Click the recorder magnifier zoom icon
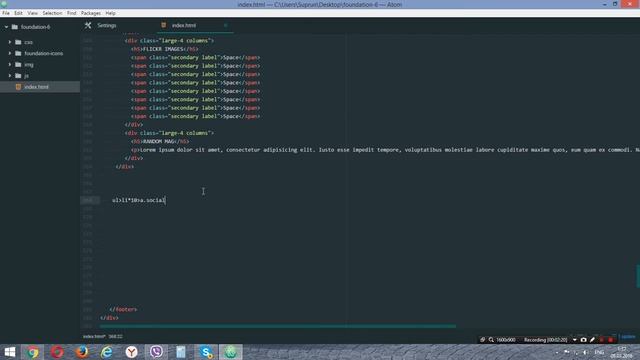Viewport: 640px width, 360px height. pyautogui.click(x=491, y=340)
